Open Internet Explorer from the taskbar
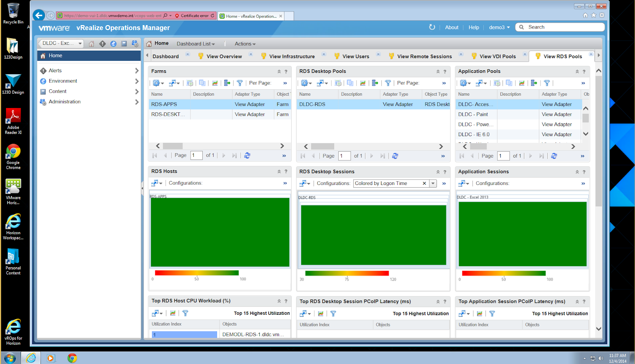This screenshot has width=635, height=364. (x=31, y=358)
